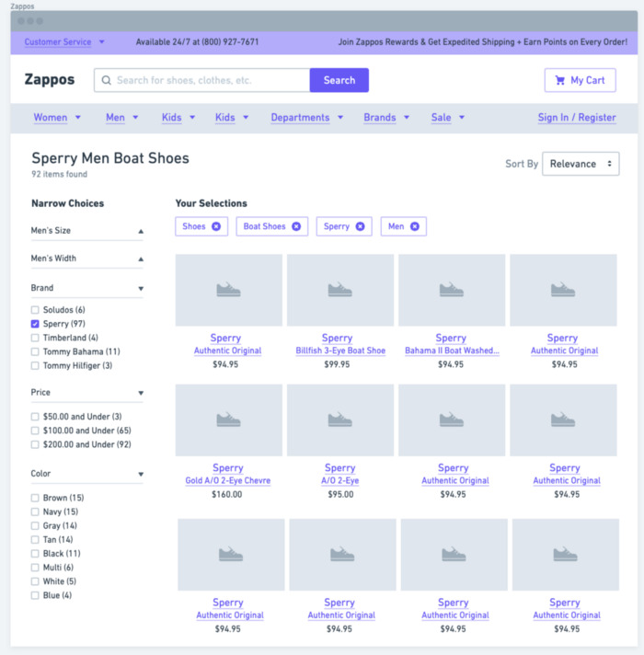Open the Gold A/O 2-Eye Chevre thumbnail
Viewport: 644px width, 655px height.
229,420
